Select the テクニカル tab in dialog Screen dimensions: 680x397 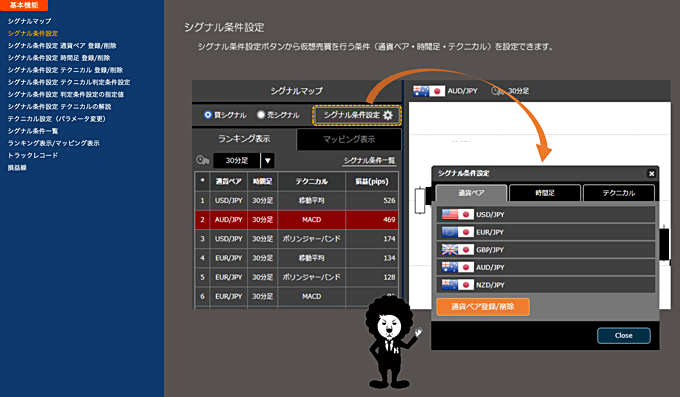tap(619, 193)
